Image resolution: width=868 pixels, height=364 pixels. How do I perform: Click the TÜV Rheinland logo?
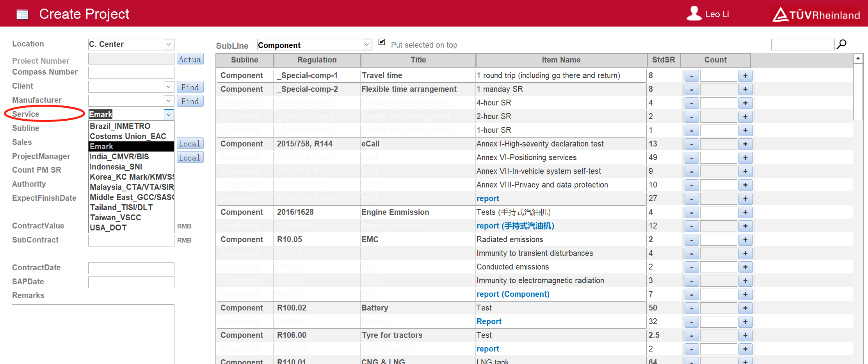tap(816, 14)
